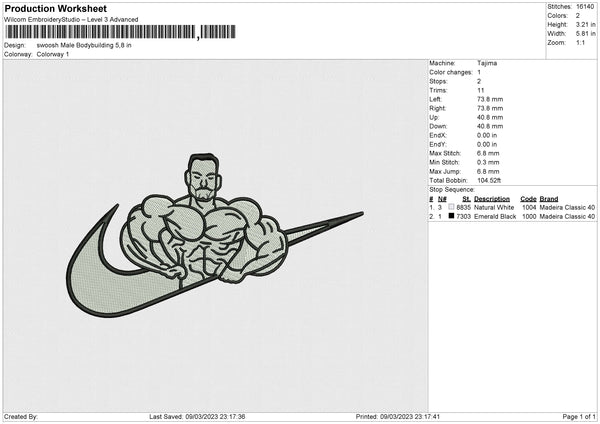
Task: Click the Right value 73.8 mm
Action: click(x=490, y=108)
